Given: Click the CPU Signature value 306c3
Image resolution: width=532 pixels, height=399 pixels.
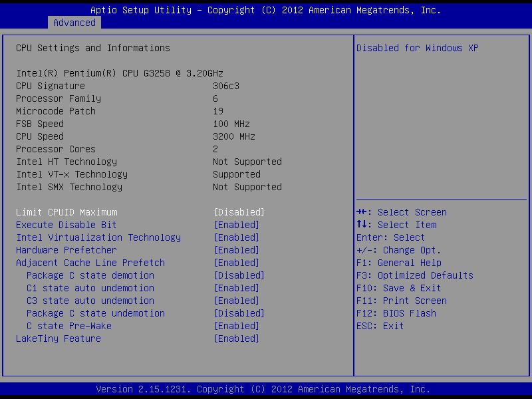Looking at the screenshot, I should (226, 86).
